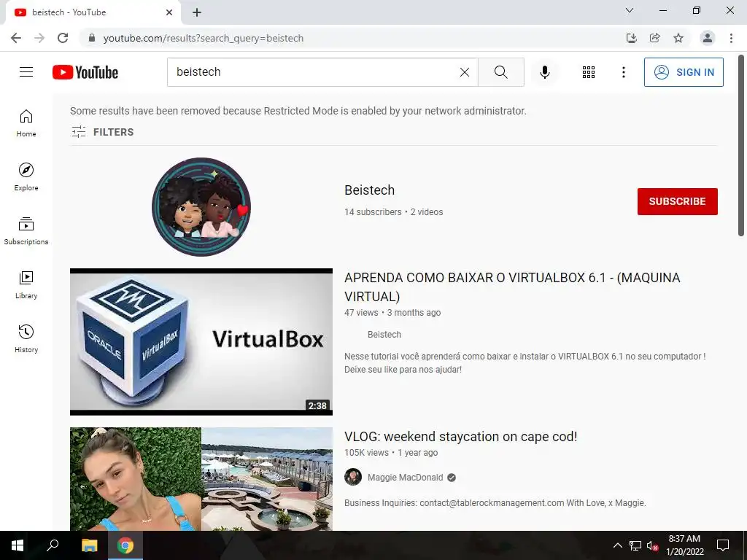Click the Restricted Mode notice text

[298, 111]
